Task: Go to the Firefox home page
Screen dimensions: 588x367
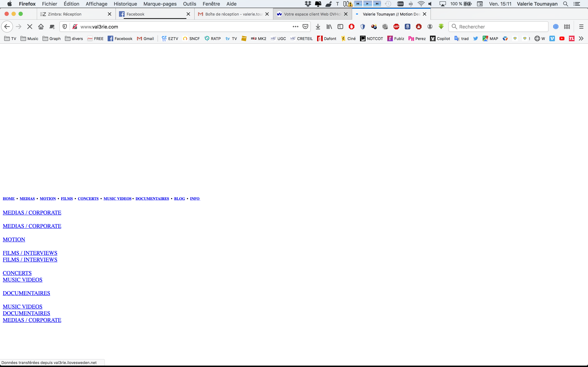Action: (41, 27)
